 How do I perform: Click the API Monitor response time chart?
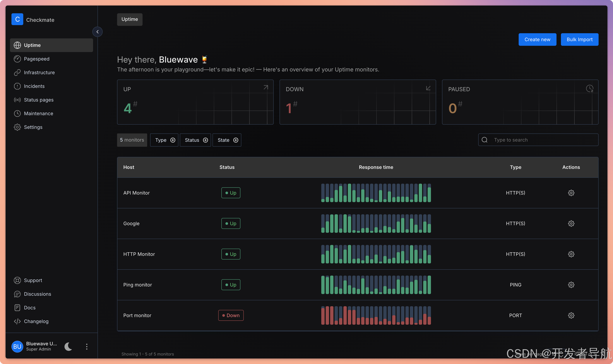[376, 193]
